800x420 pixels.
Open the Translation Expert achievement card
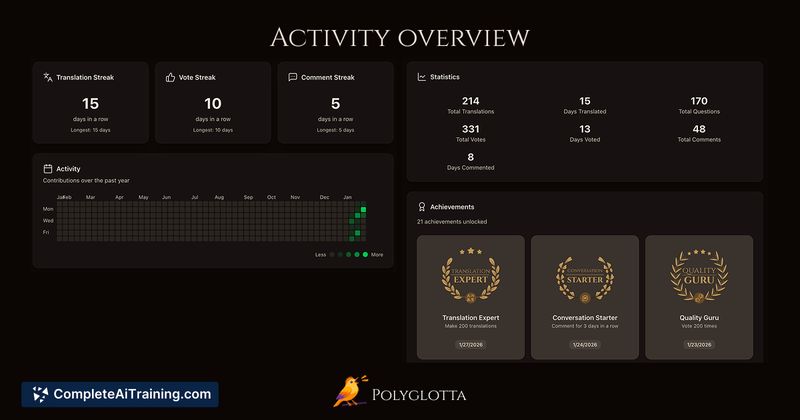tap(470, 297)
